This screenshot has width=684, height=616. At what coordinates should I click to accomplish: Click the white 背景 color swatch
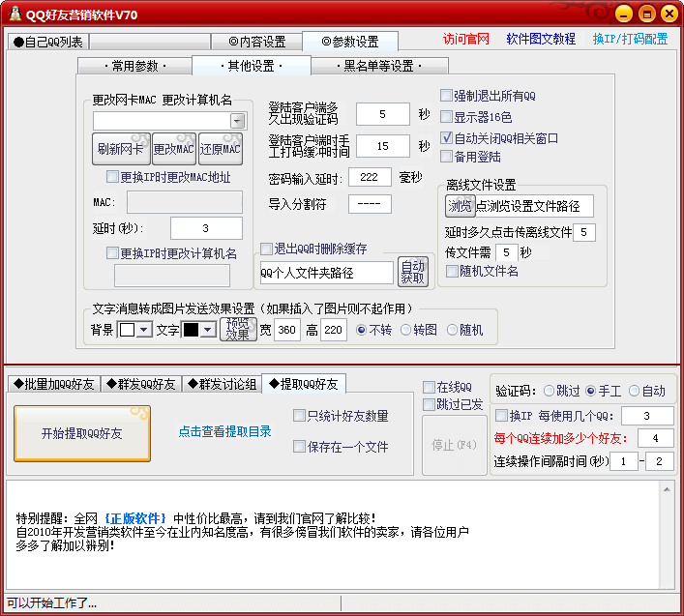(x=127, y=330)
